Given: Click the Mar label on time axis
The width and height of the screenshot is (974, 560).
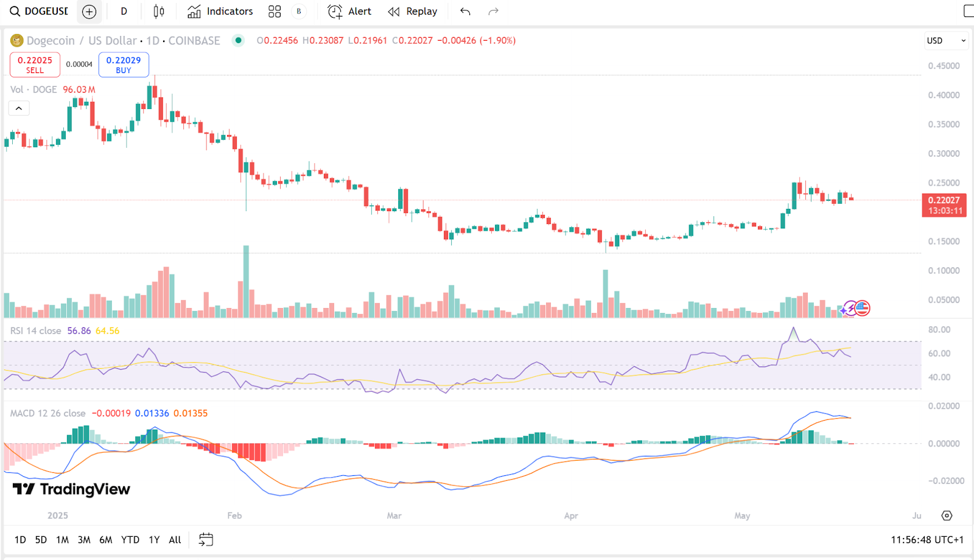Looking at the screenshot, I should tap(394, 516).
